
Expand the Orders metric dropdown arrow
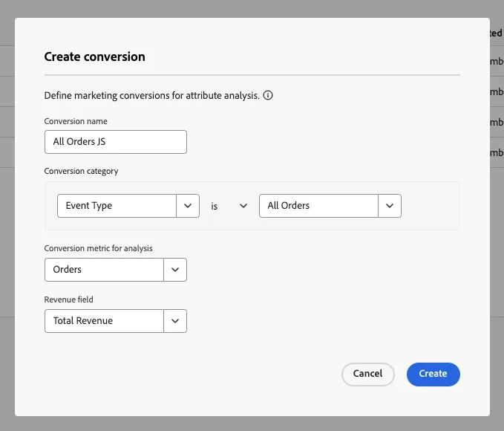(175, 270)
